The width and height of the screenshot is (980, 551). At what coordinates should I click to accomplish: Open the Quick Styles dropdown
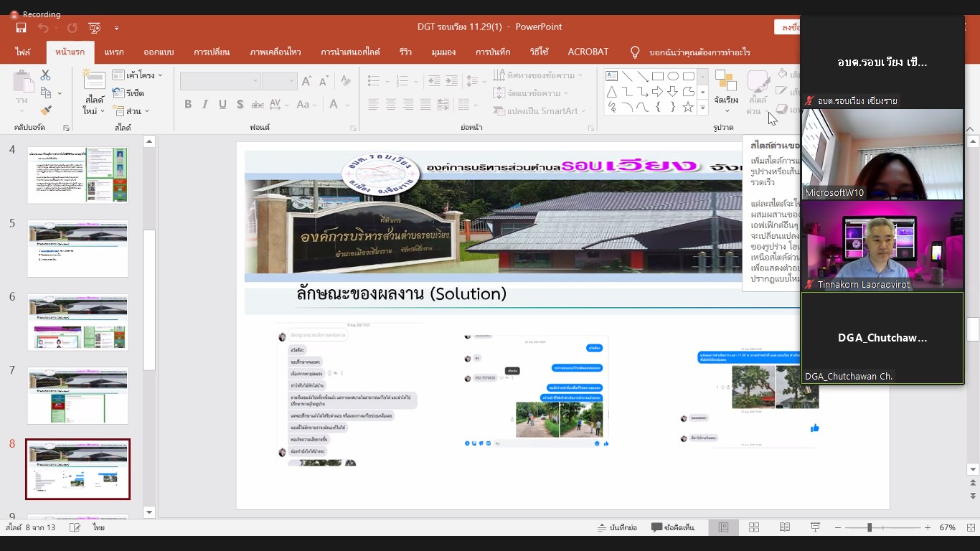(x=758, y=92)
